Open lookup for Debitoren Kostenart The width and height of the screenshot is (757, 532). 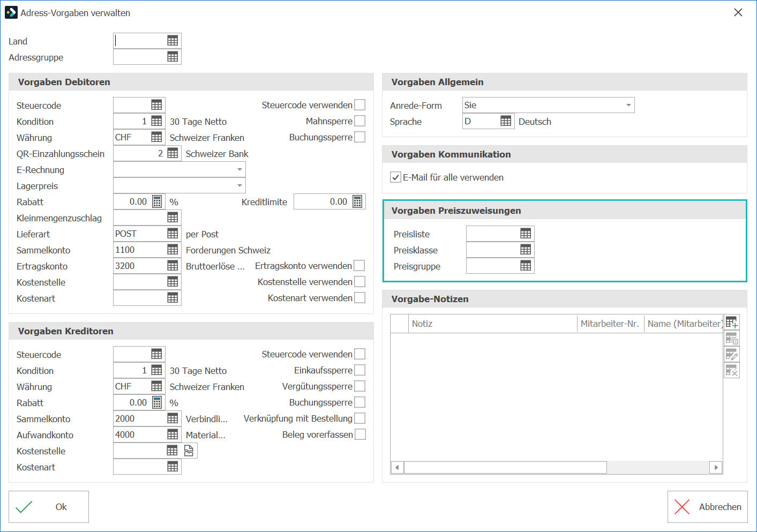[x=173, y=298]
